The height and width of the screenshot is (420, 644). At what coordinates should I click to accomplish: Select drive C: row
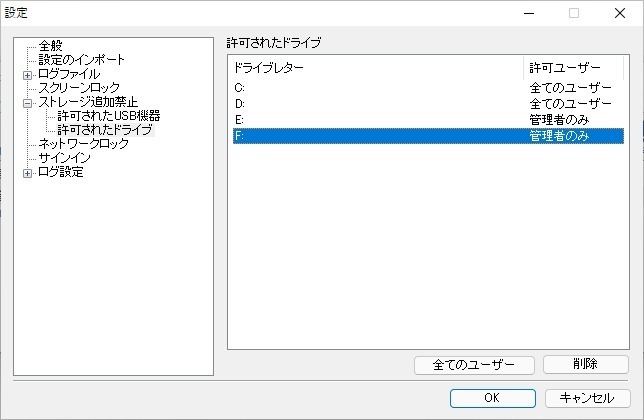(428, 88)
